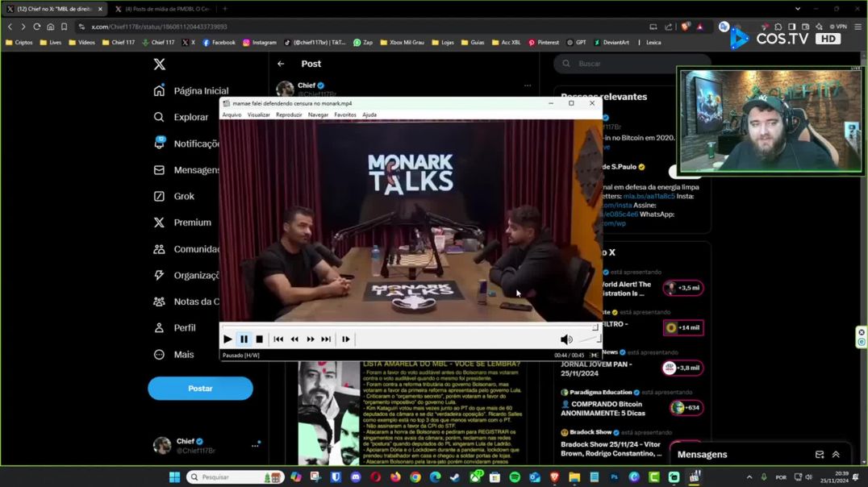The width and height of the screenshot is (868, 487).
Task: Open the Arquivo menu in the player
Action: click(x=232, y=114)
